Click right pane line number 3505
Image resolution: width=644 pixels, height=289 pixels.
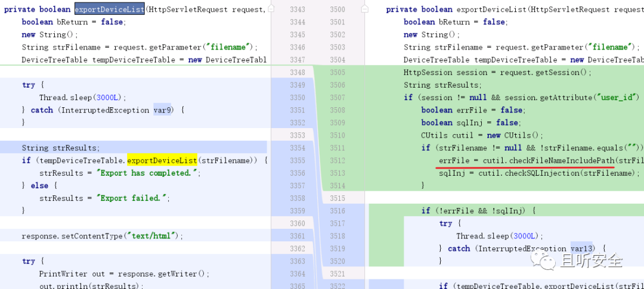point(337,72)
